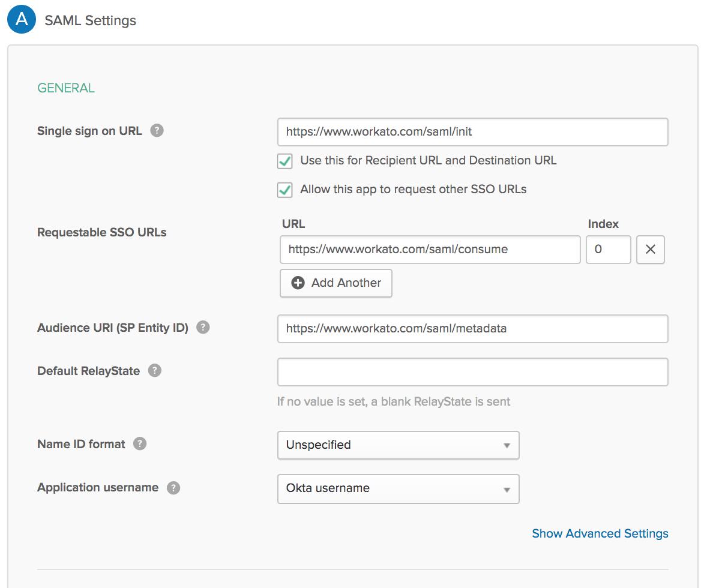Open the Application username dropdown
Screen dimensions: 713x588
398,488
